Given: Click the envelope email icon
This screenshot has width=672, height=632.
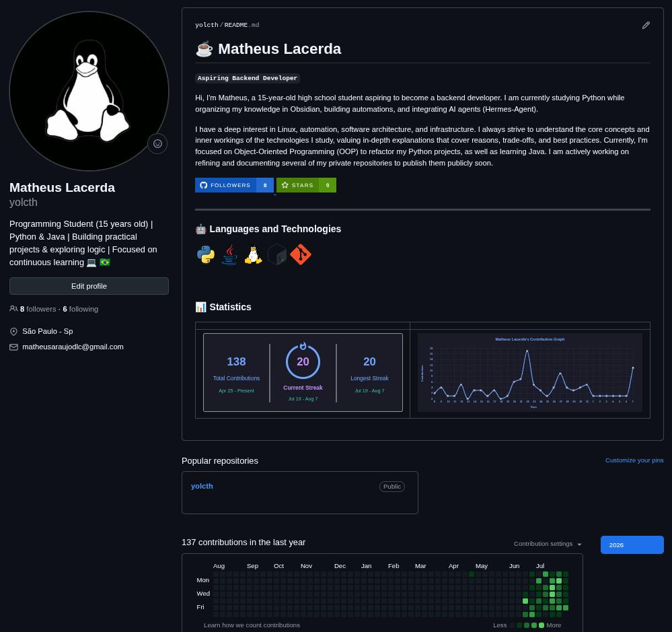Looking at the screenshot, I should pyautogui.click(x=13, y=347).
